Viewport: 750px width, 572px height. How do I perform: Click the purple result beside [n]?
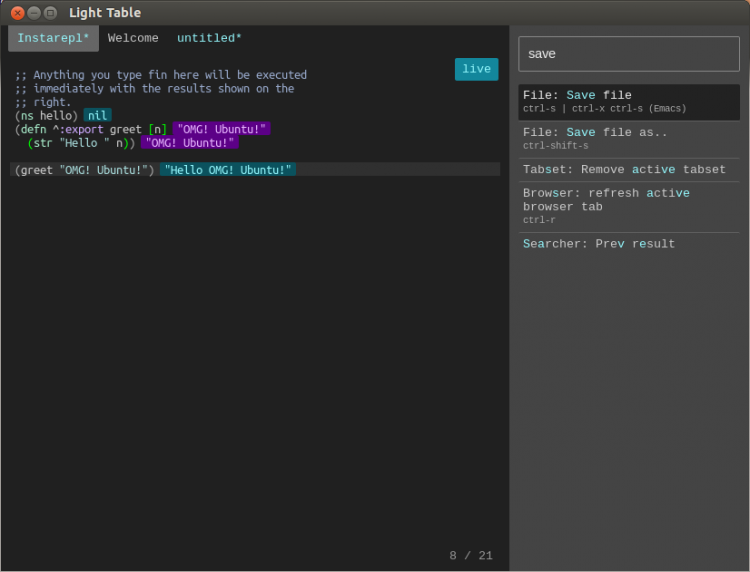click(x=221, y=129)
